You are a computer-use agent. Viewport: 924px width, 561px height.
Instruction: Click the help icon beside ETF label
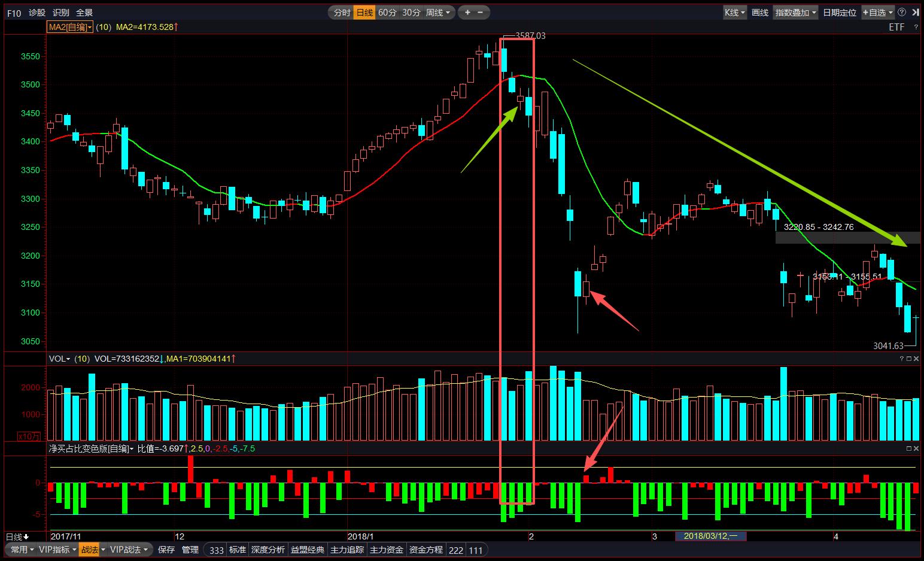point(916,27)
